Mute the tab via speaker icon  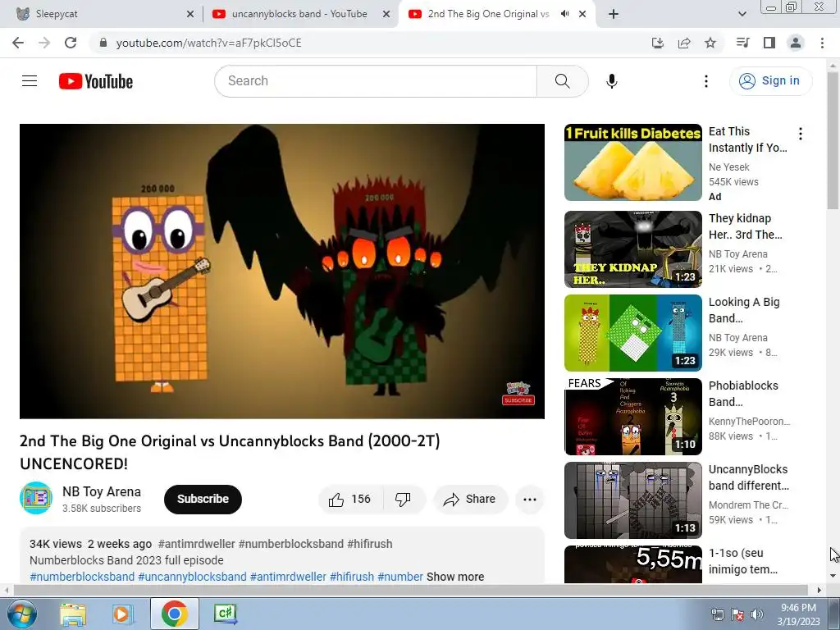(x=564, y=14)
